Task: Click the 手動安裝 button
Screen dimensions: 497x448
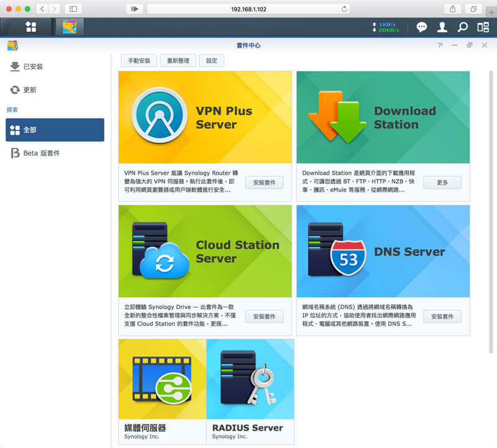Action: tap(139, 61)
